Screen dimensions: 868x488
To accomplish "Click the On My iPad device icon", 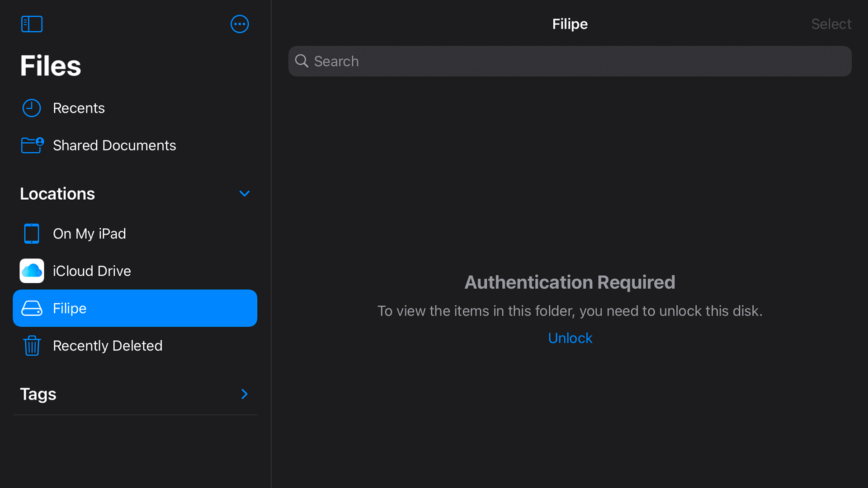I will click(x=32, y=234).
